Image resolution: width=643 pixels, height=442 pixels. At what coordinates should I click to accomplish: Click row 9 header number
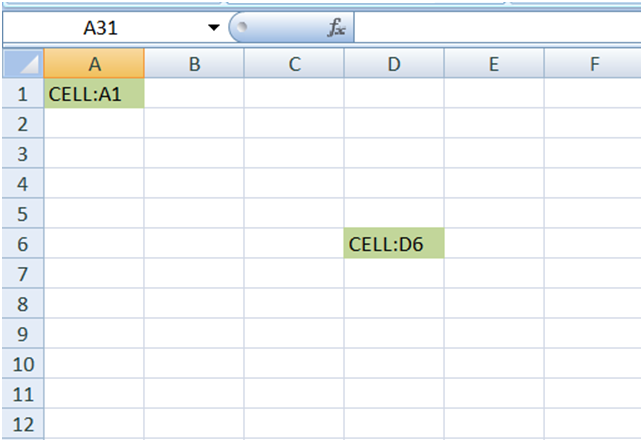click(x=24, y=333)
